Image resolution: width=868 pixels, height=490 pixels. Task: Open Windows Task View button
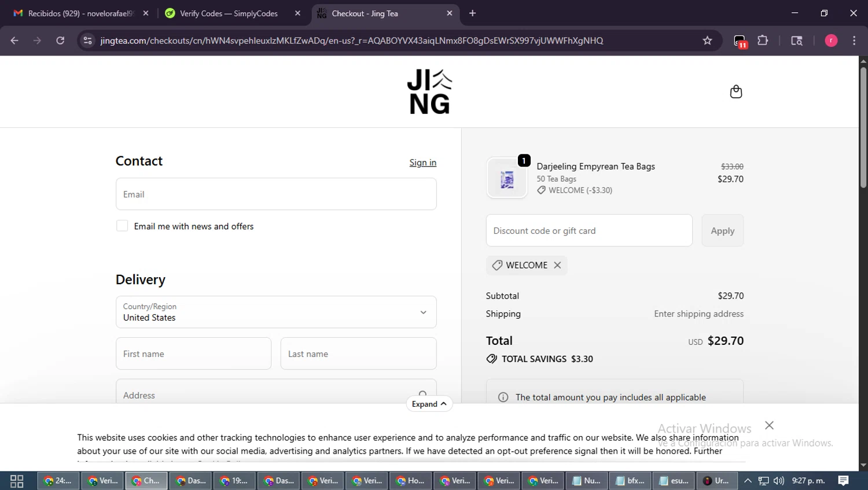tap(17, 481)
